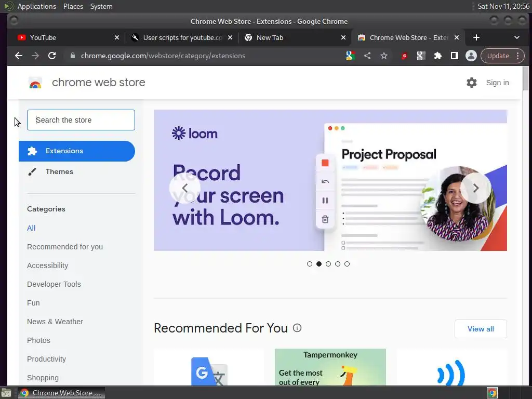Open a new tab with the plus icon
Viewport: 532px width, 399px height.
tap(476, 37)
